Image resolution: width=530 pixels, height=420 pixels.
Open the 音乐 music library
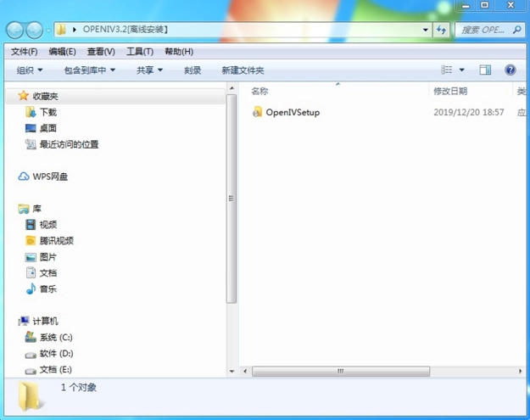tap(47, 289)
